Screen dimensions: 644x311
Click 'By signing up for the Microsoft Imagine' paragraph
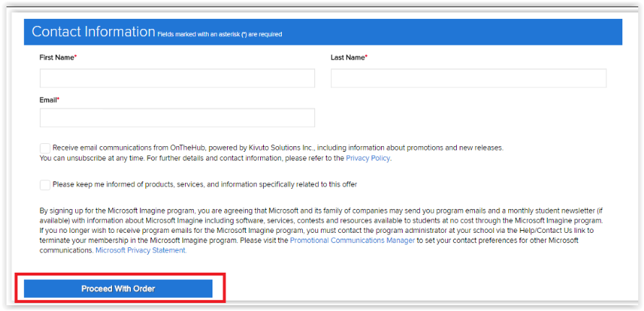tap(322, 231)
